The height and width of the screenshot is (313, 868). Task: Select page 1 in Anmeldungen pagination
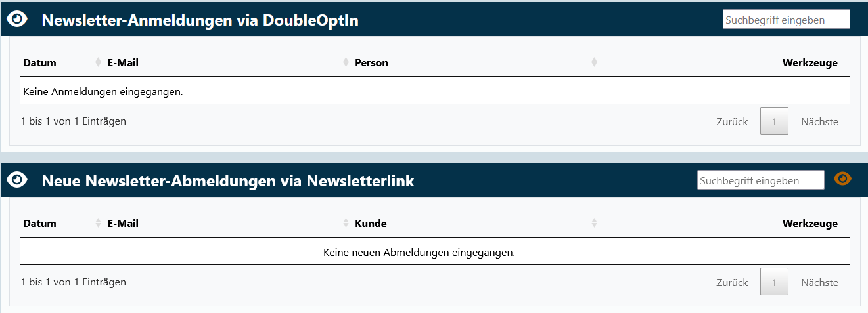coord(774,121)
